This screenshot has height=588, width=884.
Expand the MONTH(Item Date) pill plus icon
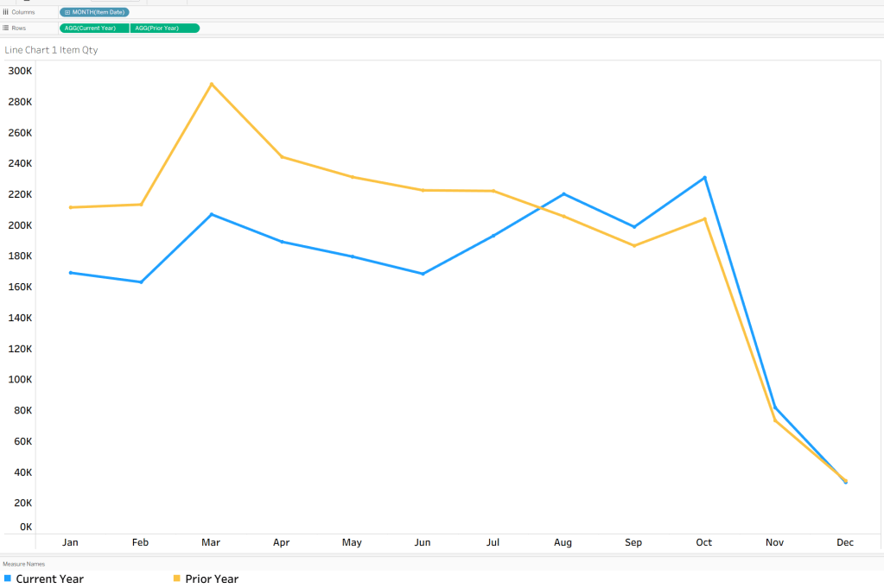click(x=67, y=12)
